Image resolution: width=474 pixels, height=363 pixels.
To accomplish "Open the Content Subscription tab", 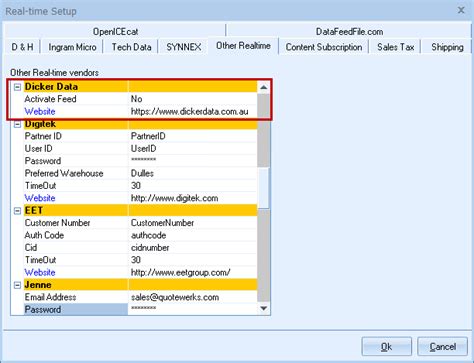I will pyautogui.click(x=324, y=47).
